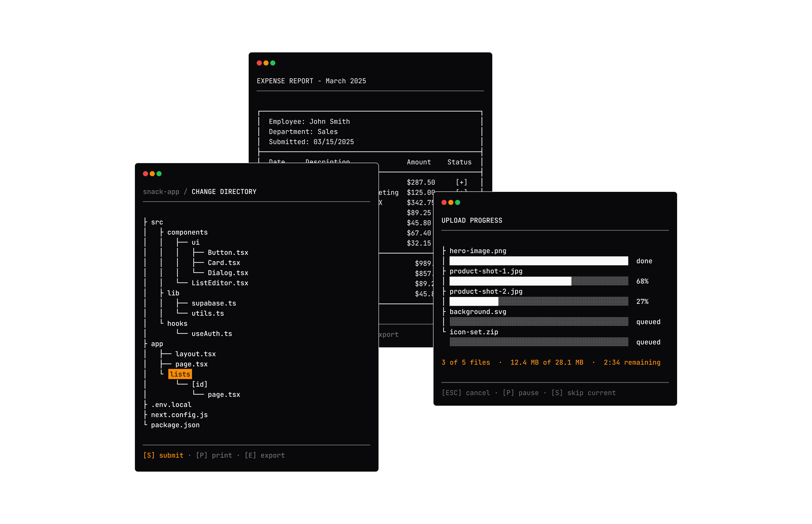
Task: Click package.json at the tree bottom
Action: pyautogui.click(x=175, y=425)
